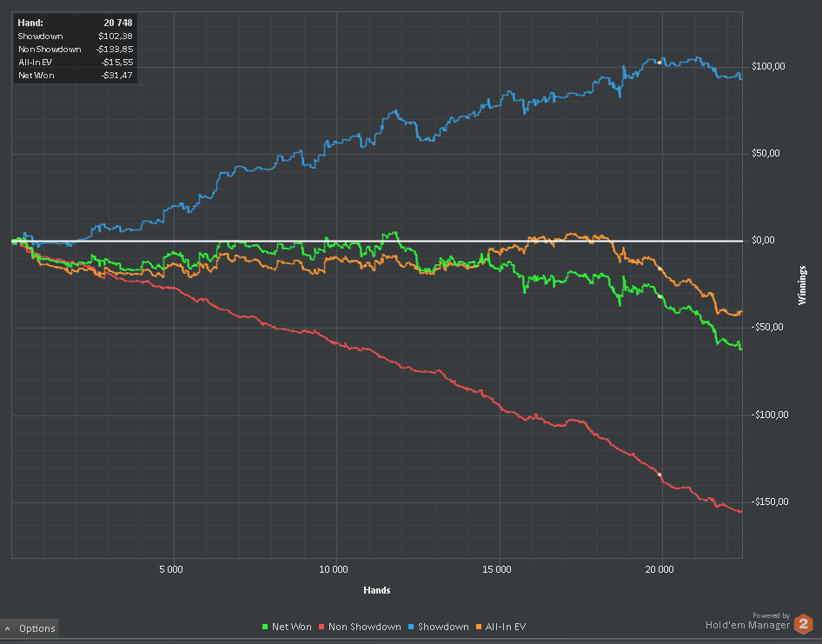The width and height of the screenshot is (822, 644).
Task: Toggle the All-In EV legend entry
Action: click(x=500, y=627)
